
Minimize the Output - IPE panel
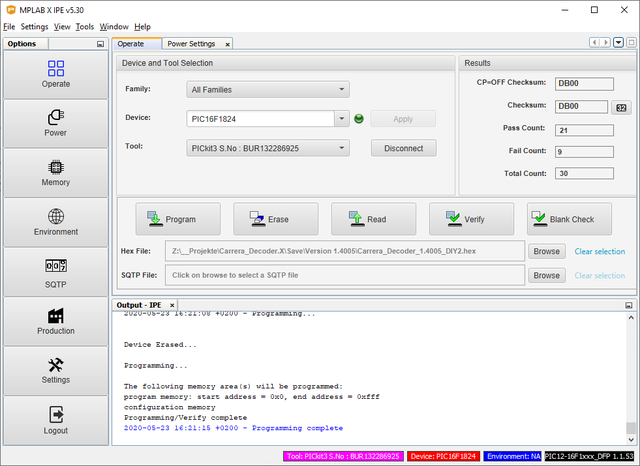coord(629,305)
